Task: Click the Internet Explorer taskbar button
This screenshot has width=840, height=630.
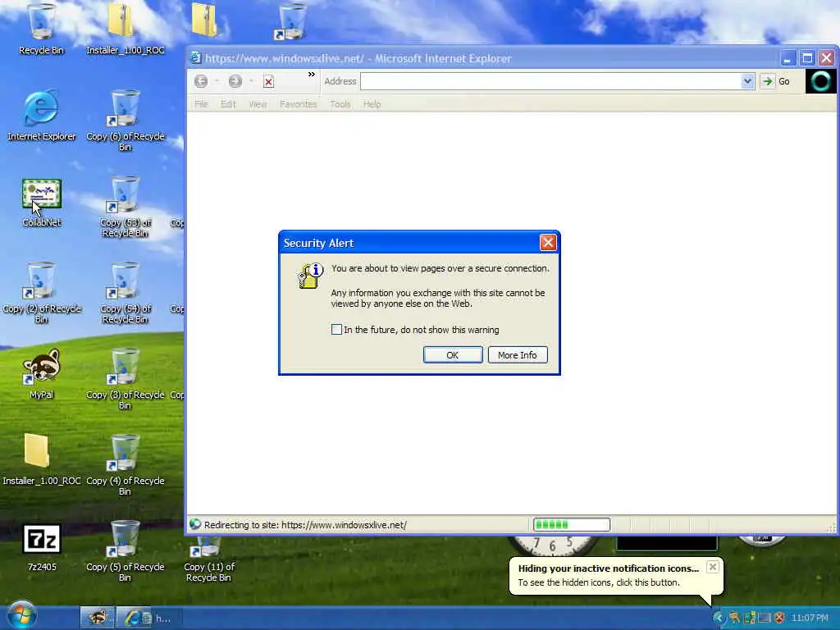Action: coord(148,618)
